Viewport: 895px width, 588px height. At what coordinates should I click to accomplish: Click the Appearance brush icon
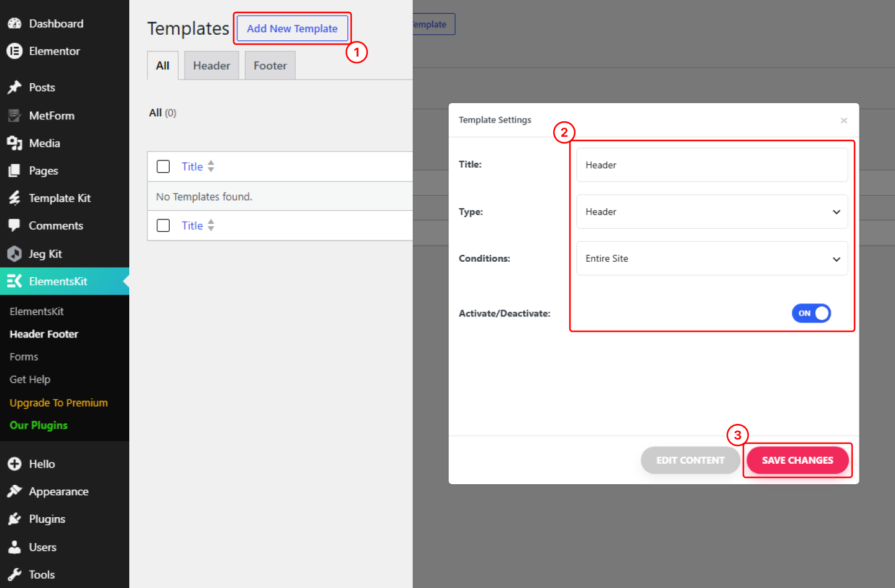[x=15, y=491]
